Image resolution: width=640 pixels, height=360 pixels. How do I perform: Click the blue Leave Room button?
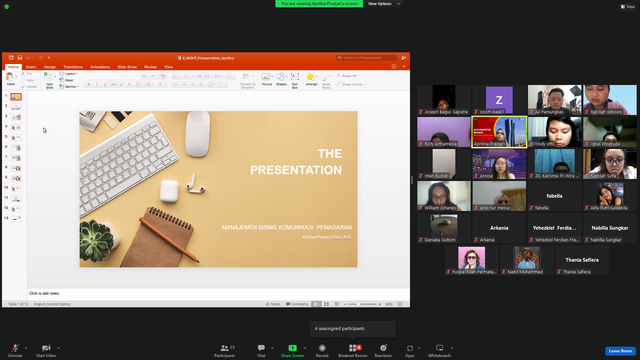[x=620, y=351]
